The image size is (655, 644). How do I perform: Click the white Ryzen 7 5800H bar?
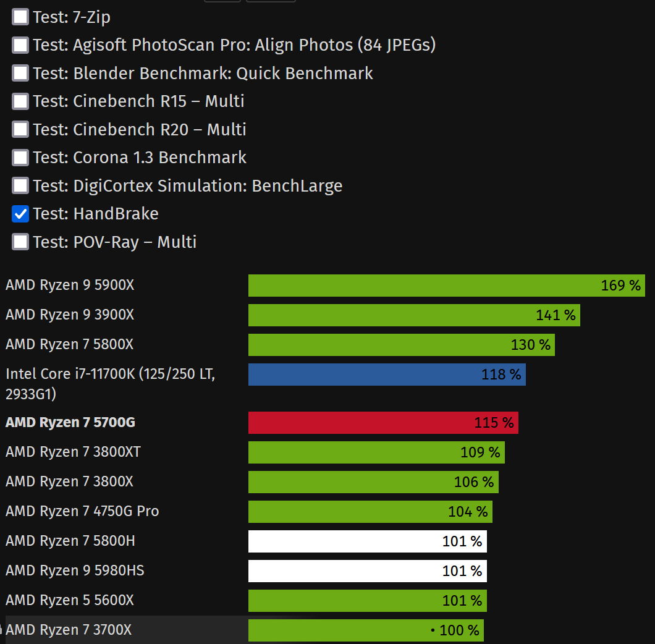367,541
